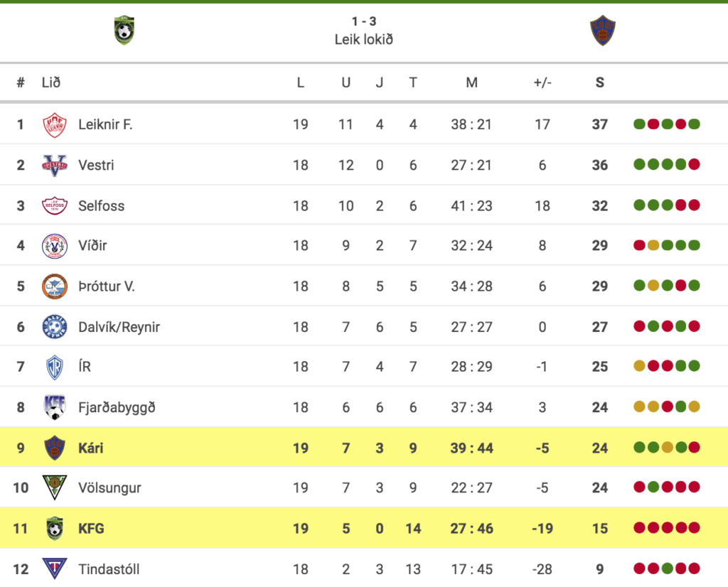Click the Kári crest in match header
This screenshot has width=728, height=587.
click(x=603, y=31)
